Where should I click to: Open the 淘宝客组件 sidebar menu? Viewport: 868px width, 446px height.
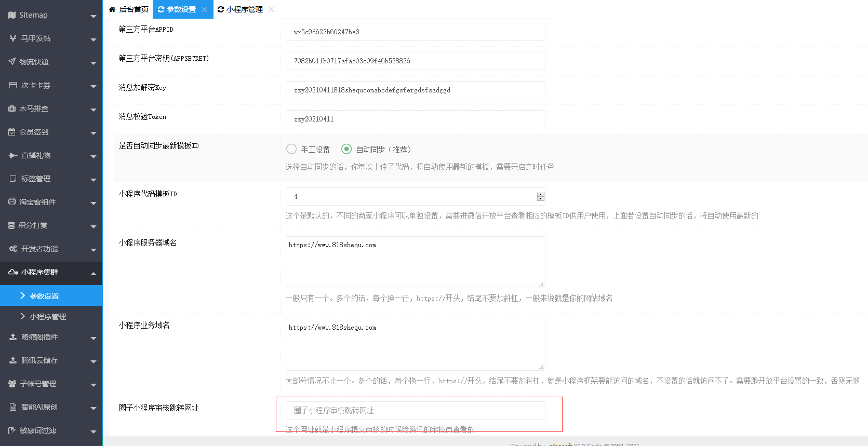click(x=51, y=202)
